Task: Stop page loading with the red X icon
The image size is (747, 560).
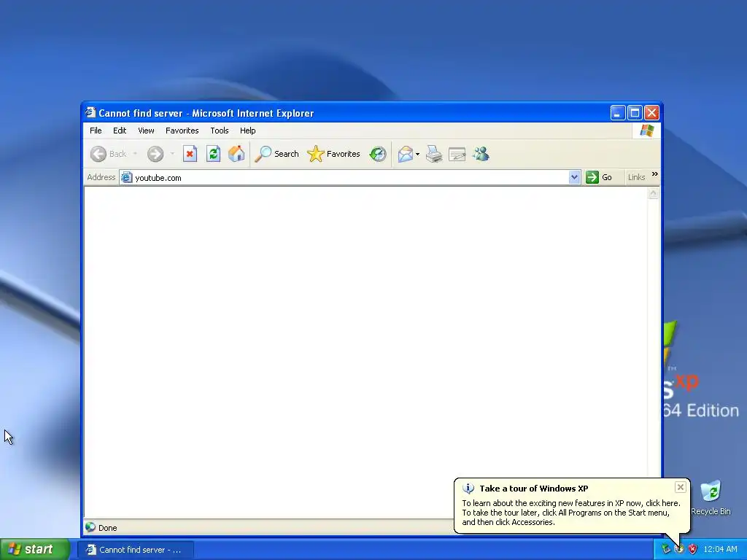Action: tap(190, 154)
